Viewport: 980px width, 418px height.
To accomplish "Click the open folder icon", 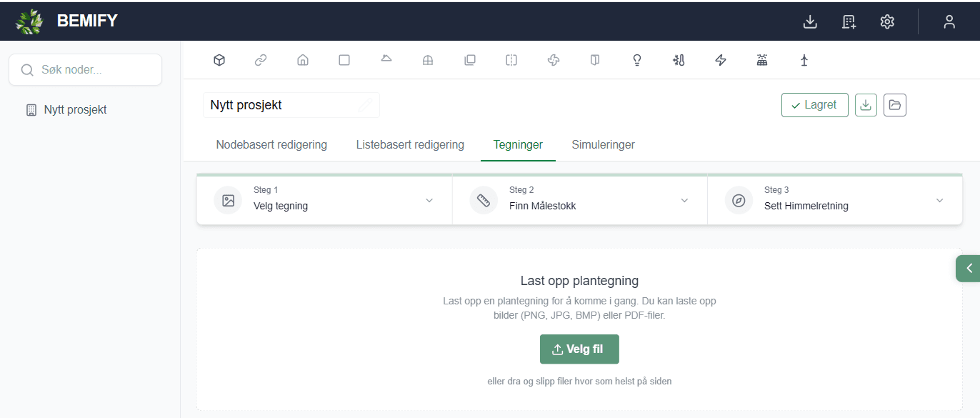I will coord(895,105).
